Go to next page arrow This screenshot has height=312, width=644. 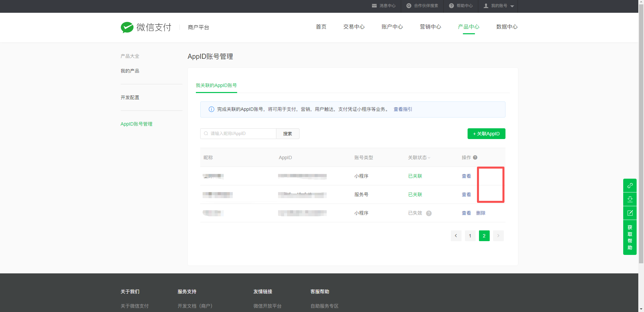coord(498,236)
